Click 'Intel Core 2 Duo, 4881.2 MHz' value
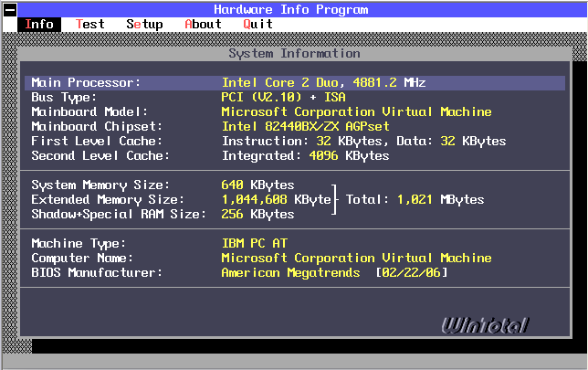Image resolution: width=588 pixels, height=370 pixels. click(323, 82)
